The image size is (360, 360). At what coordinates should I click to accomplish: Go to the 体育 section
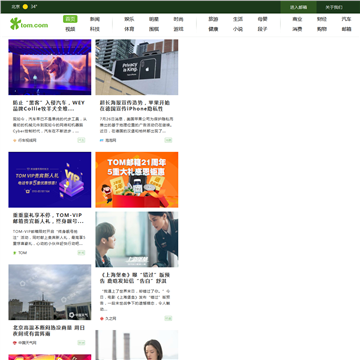tap(129, 29)
